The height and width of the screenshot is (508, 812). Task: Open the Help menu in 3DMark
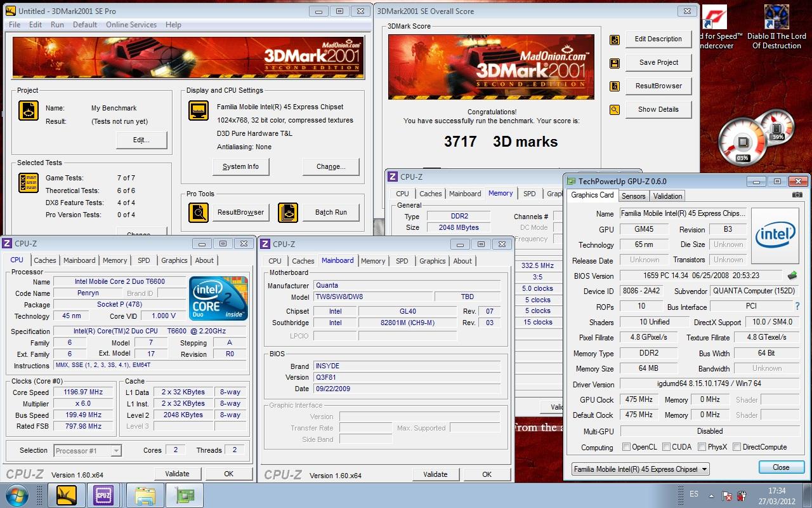pos(173,25)
